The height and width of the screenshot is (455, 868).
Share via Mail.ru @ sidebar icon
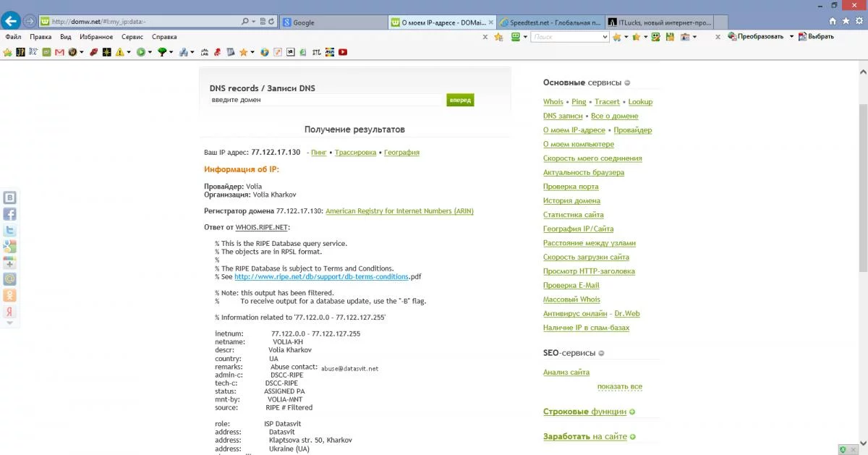[9, 279]
